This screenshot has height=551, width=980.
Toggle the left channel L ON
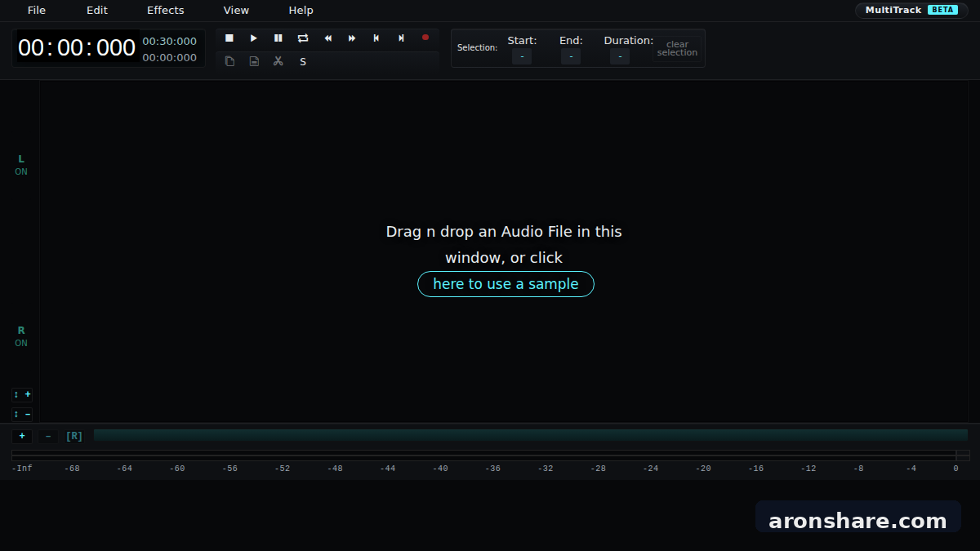tap(21, 165)
